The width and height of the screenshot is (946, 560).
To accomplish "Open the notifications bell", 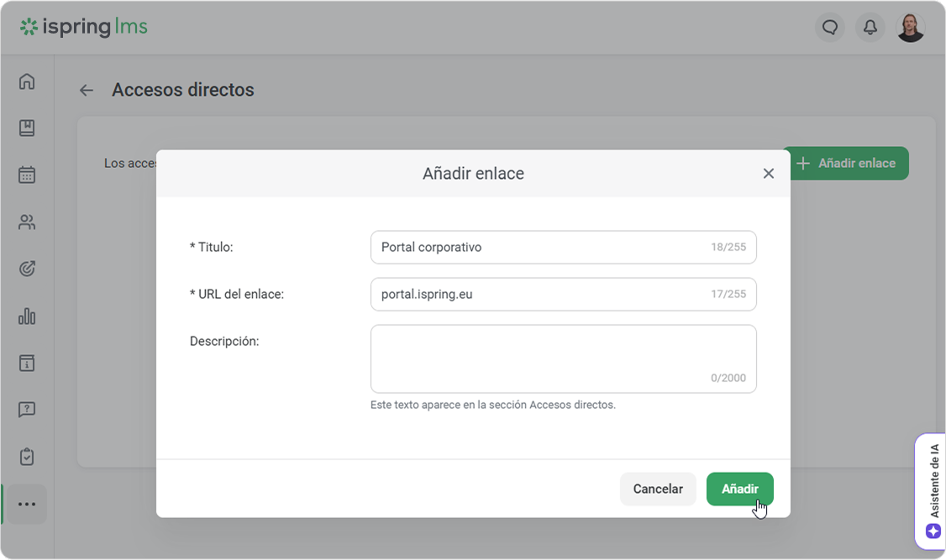I will pos(870,28).
